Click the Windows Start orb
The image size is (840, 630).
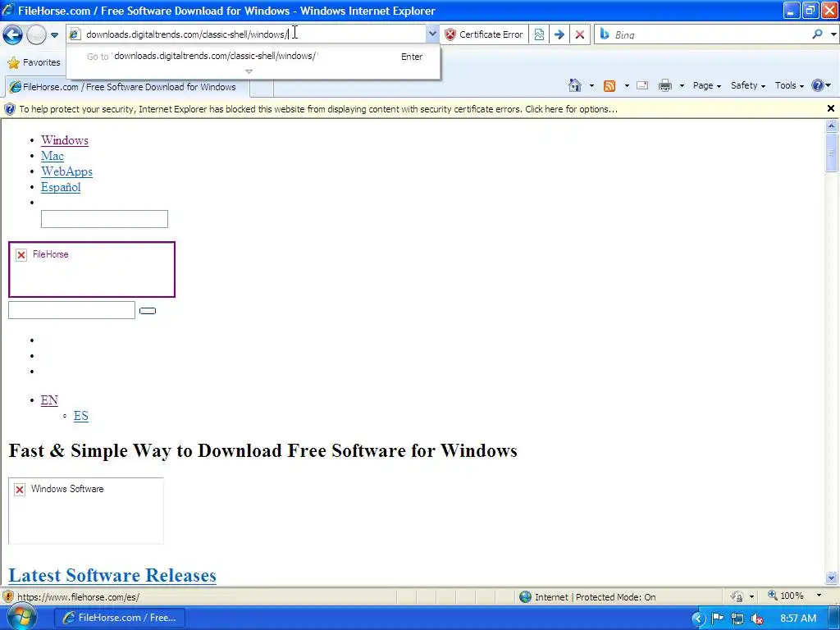[x=21, y=618]
